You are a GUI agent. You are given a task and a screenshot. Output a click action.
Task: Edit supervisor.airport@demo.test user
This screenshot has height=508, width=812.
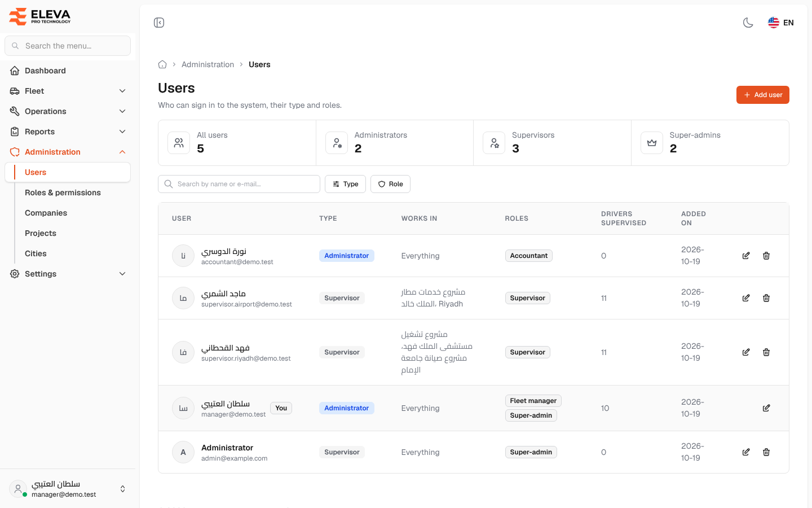click(x=746, y=298)
